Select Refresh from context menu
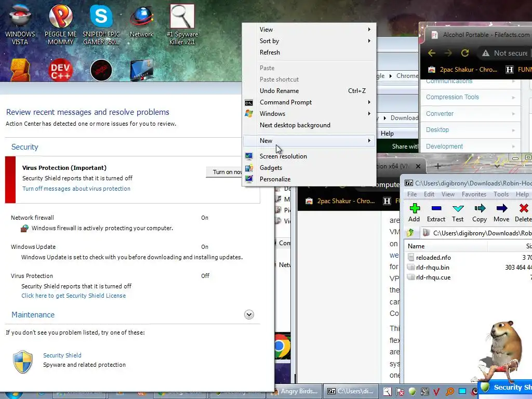Viewport: 532px width, 399px height. [x=309, y=52]
